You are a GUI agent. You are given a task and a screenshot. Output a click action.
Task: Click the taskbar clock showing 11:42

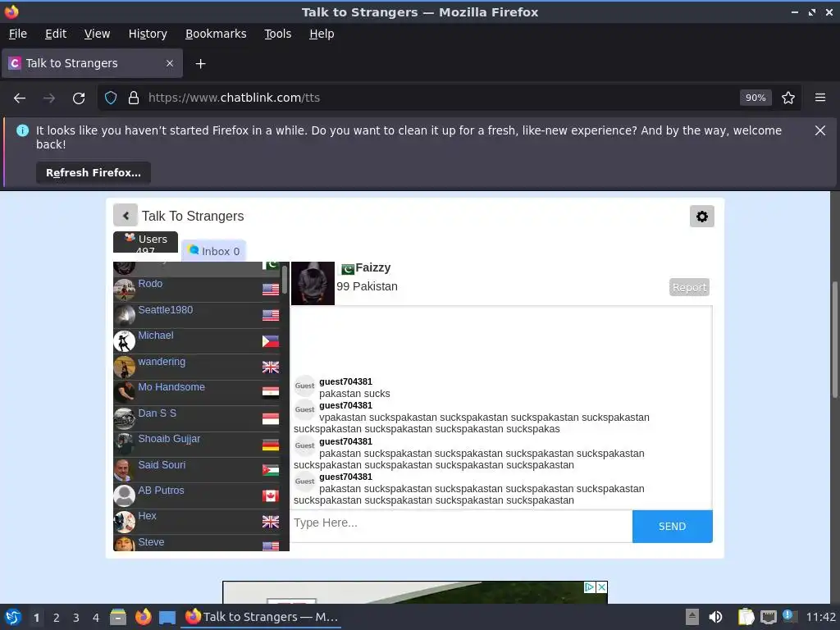click(x=820, y=618)
